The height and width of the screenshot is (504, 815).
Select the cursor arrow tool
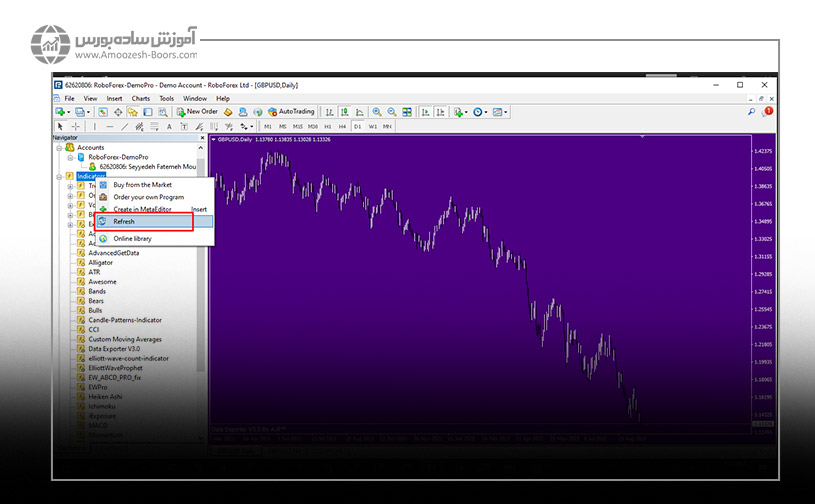point(61,127)
